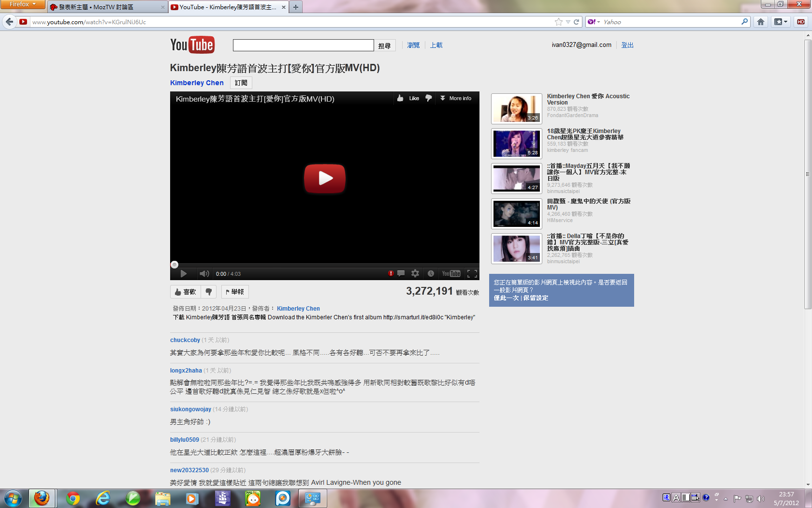The image size is (812, 508).
Task: Click the 僅此一次 link in blue notice
Action: click(506, 298)
